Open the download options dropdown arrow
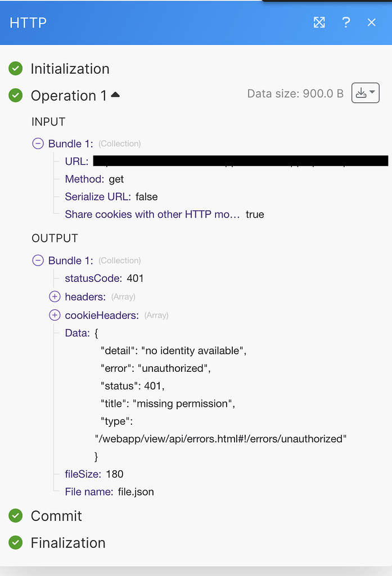The image size is (392, 576). coord(371,93)
